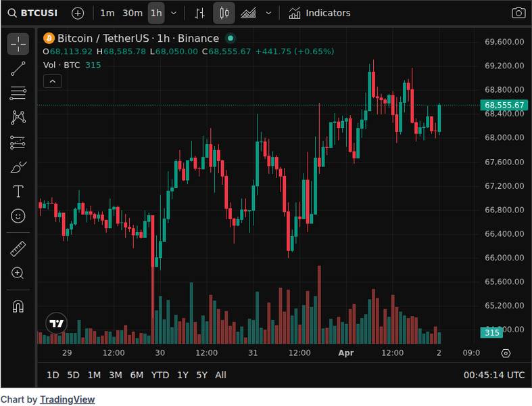Set range to 5D
This screenshot has height=406, width=532.
pos(73,375)
